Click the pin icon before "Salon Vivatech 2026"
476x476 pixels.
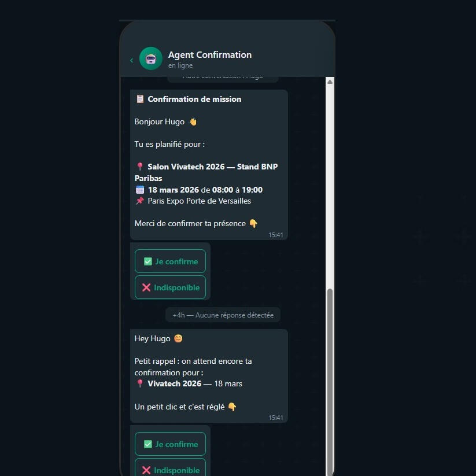(x=140, y=167)
